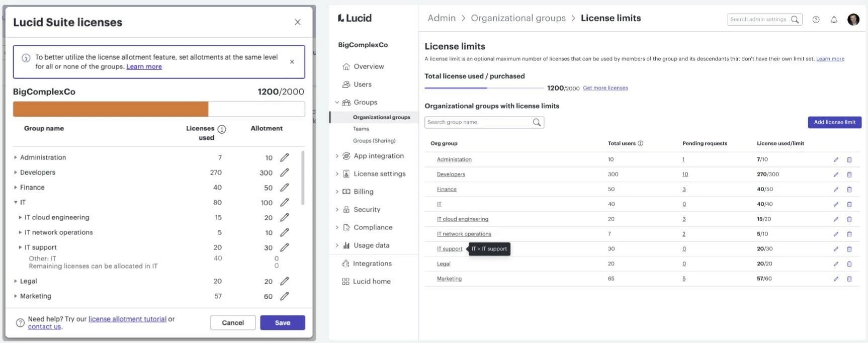
Task: Open the user profile avatar
Action: (853, 20)
